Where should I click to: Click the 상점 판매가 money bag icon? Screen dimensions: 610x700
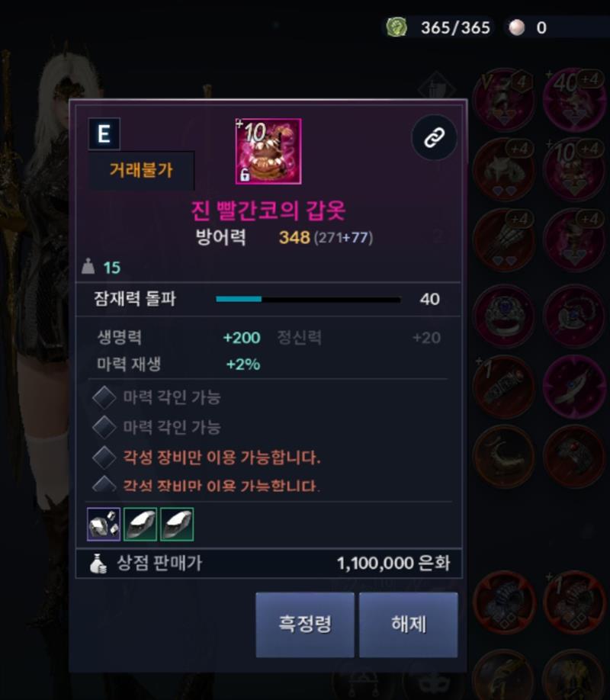(x=98, y=564)
